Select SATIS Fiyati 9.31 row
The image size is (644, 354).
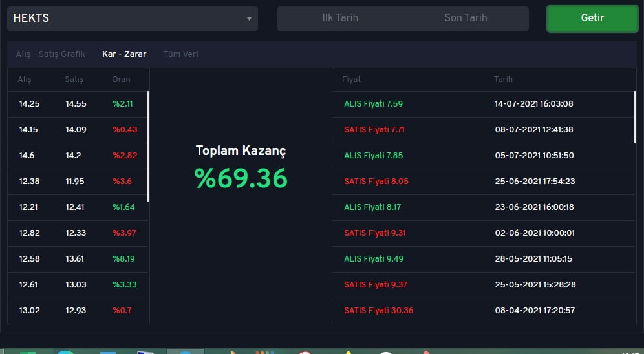[x=483, y=233]
